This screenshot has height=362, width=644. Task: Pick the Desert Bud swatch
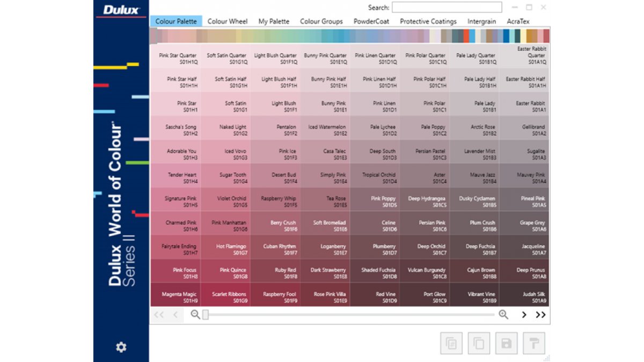[x=275, y=175]
